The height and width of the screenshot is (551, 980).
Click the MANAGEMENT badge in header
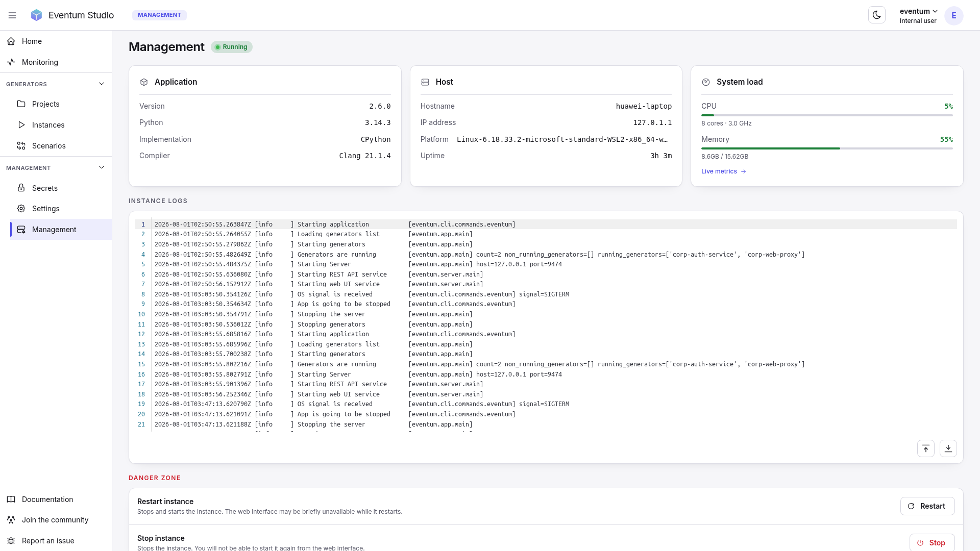coord(159,15)
